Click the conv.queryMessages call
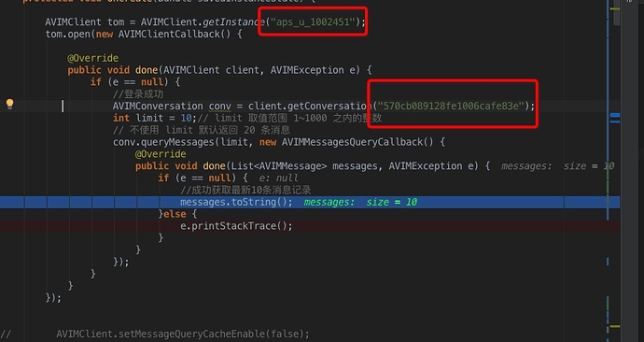The image size is (644, 342). (163, 142)
